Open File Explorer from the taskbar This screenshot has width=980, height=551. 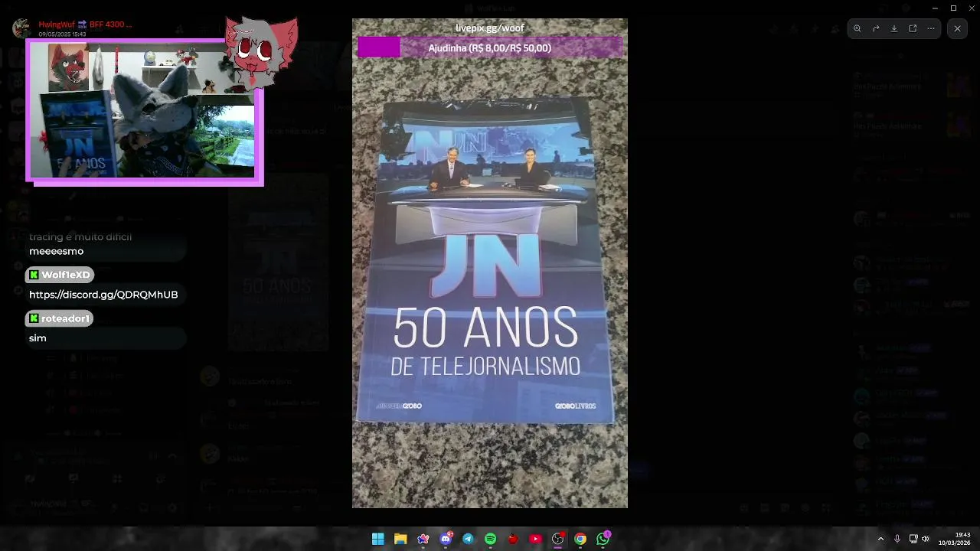400,539
